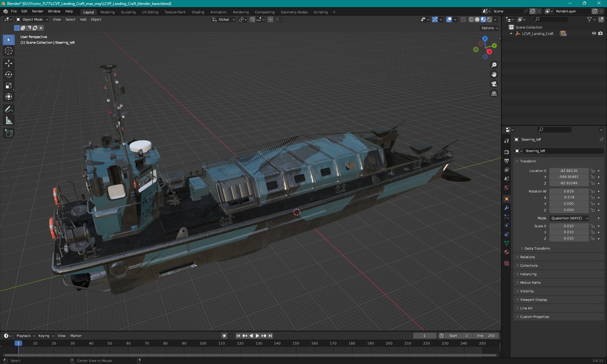Select the Add Cube tool
607x364 pixels.
(x=9, y=133)
